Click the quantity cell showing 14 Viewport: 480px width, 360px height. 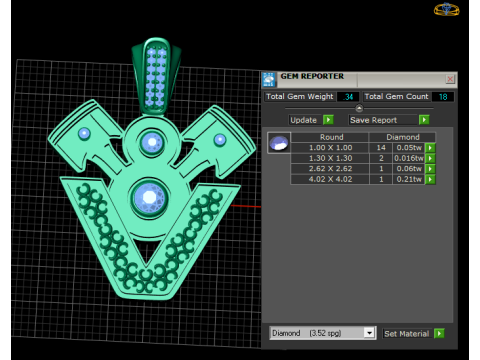(381, 148)
